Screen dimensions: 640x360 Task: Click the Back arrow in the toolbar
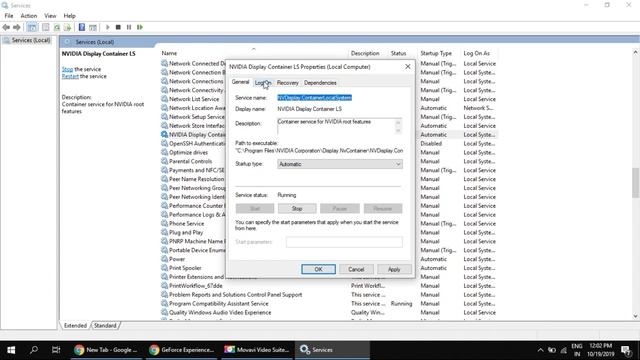coord(6,27)
